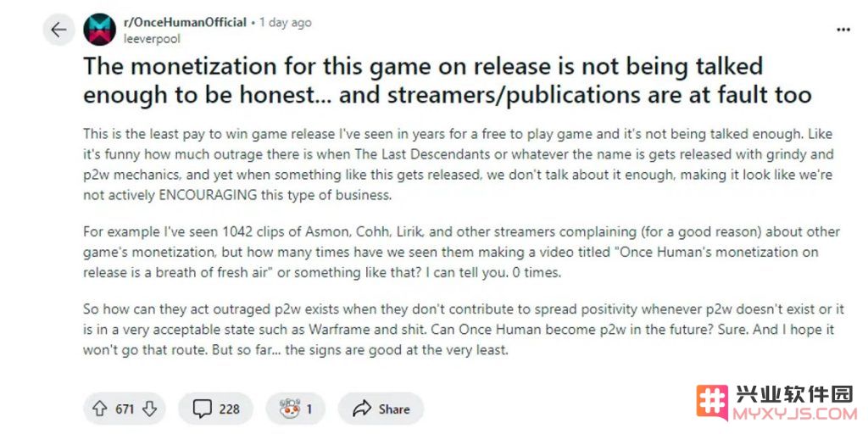This screenshot has width=868, height=434.
Task: Click the award count of 1
Action: [x=309, y=409]
